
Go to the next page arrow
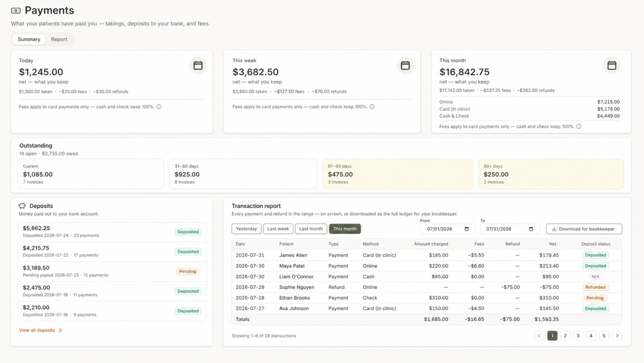coord(617,336)
